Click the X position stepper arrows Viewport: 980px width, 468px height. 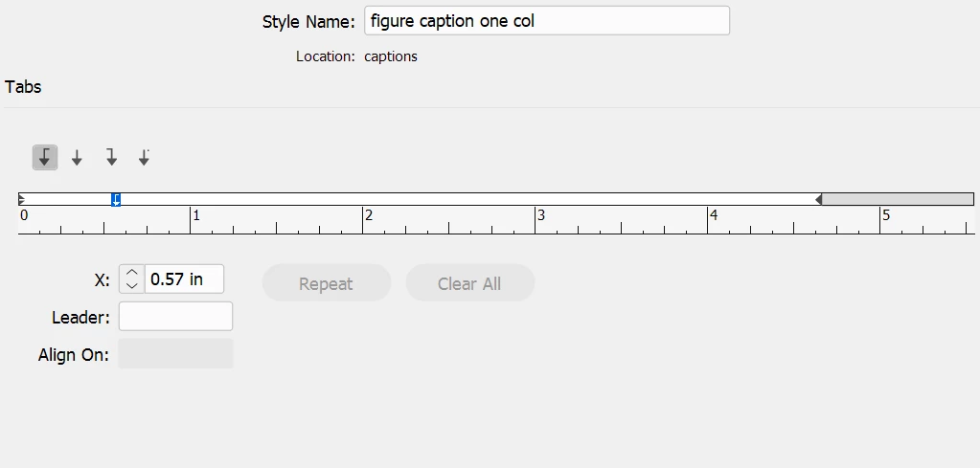[x=131, y=279]
